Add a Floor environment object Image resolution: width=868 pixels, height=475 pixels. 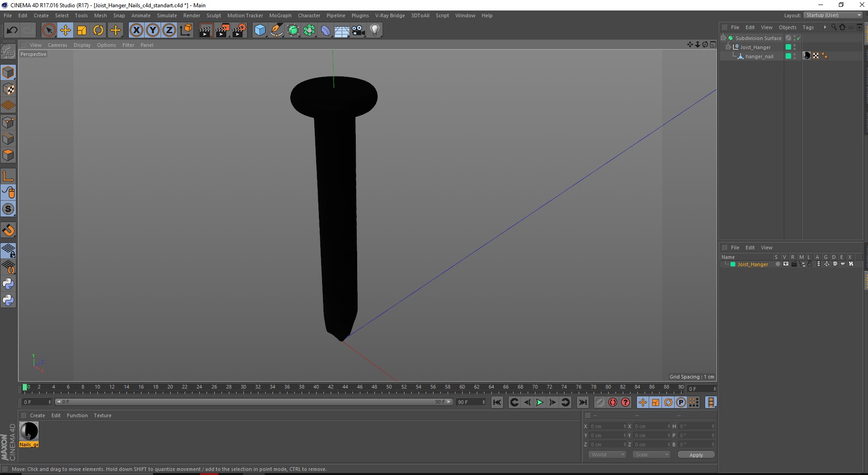click(342, 30)
